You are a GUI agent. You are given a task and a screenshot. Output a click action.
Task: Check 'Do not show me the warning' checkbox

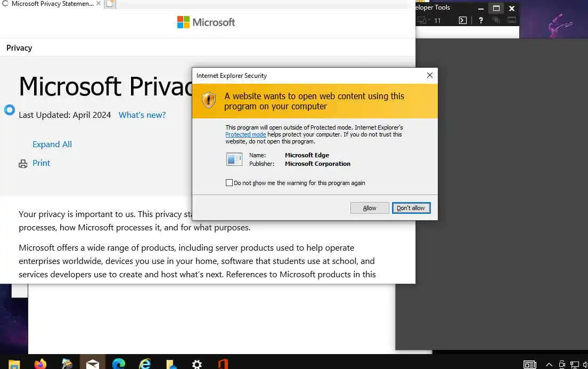point(229,183)
